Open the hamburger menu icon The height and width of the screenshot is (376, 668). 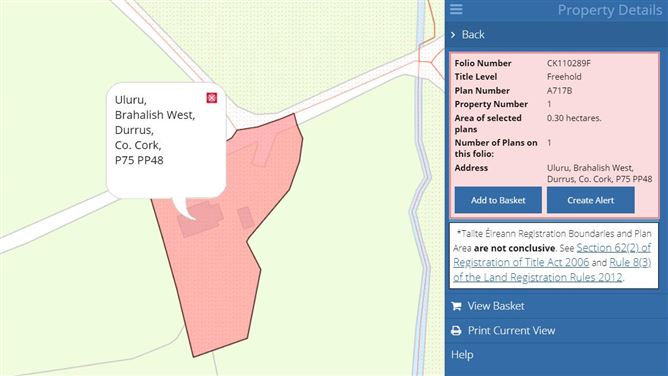click(x=456, y=9)
